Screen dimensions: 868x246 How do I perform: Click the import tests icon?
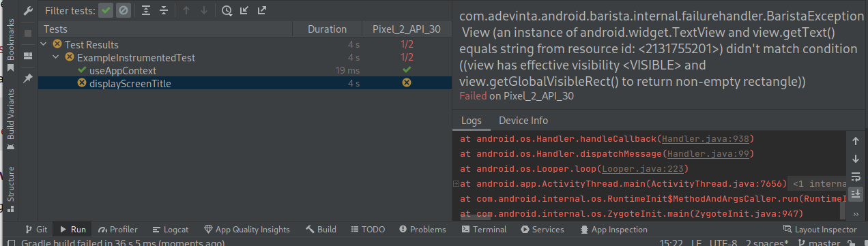tap(244, 10)
